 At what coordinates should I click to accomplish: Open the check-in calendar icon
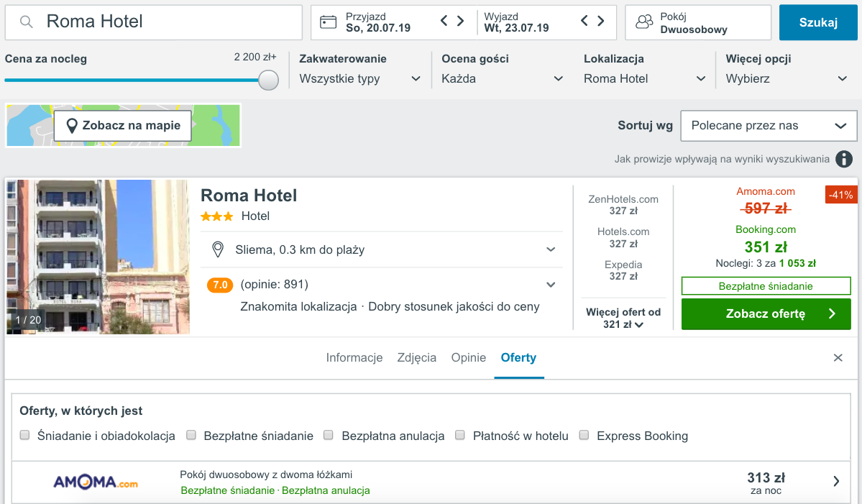(329, 22)
